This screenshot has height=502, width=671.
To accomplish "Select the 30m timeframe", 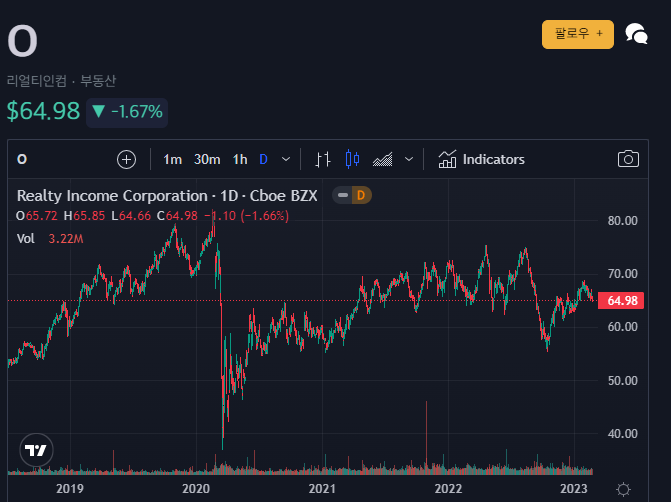I will point(207,160).
